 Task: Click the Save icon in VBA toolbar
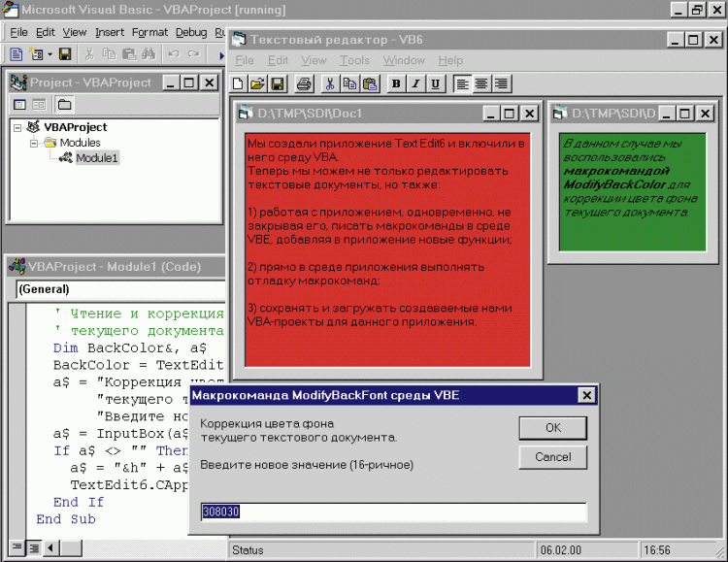click(65, 54)
